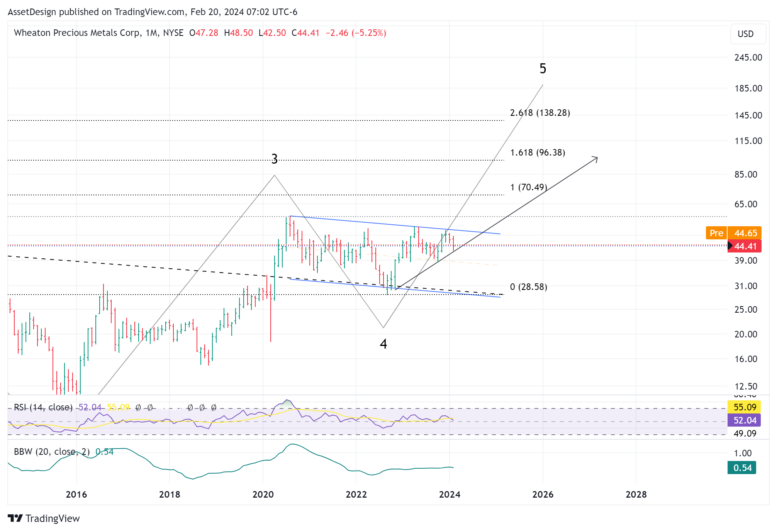
Task: Click the 55.09 RSI MA reading in legend
Action: pyautogui.click(x=118, y=407)
